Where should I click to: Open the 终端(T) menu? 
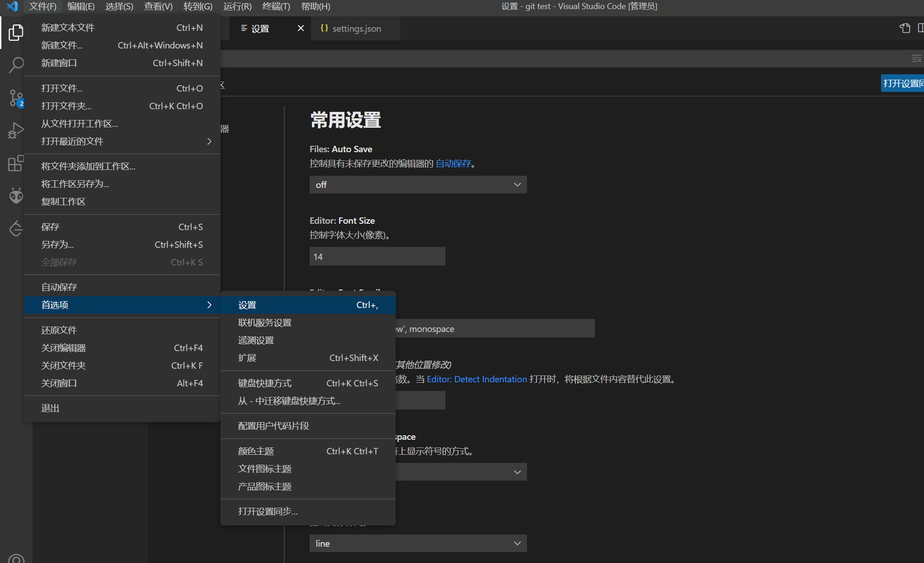point(276,6)
